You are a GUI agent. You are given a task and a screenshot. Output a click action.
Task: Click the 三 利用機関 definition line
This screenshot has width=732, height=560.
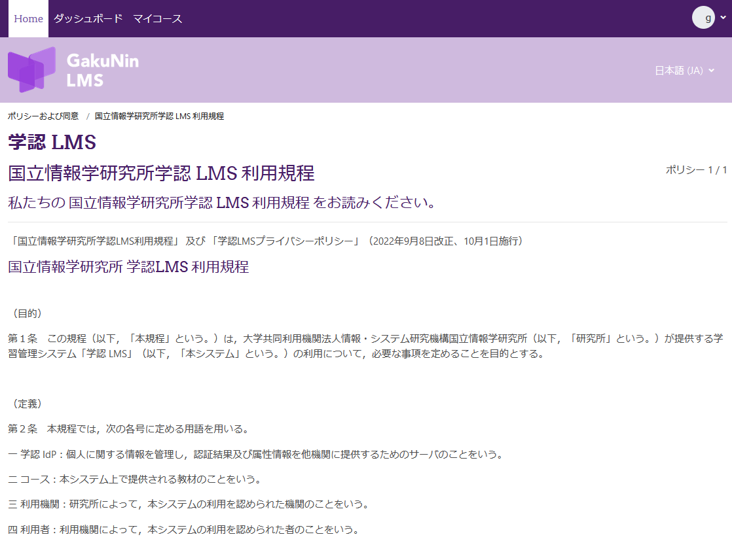tap(189, 504)
